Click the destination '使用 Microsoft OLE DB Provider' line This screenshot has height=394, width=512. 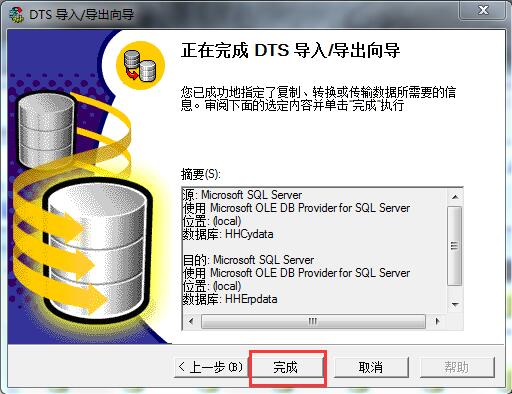(296, 273)
